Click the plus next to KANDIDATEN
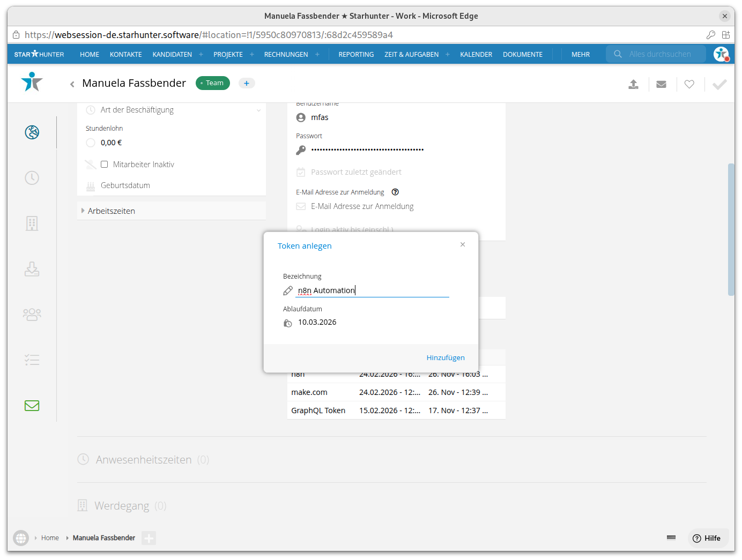The height and width of the screenshot is (560, 742). pos(201,55)
